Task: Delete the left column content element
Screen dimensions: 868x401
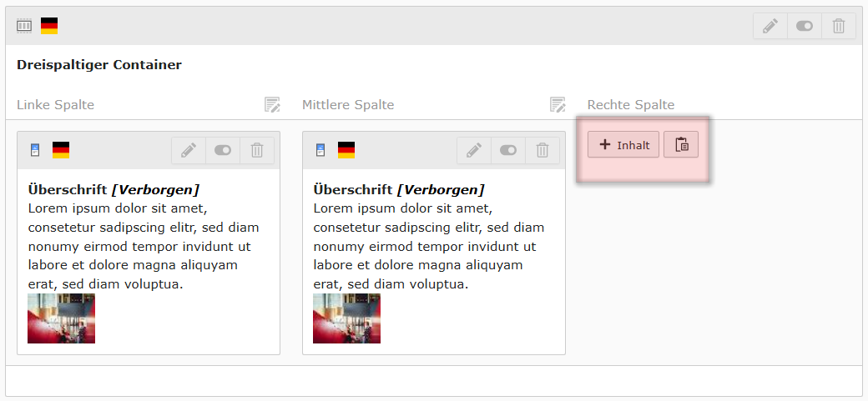Action: click(257, 150)
